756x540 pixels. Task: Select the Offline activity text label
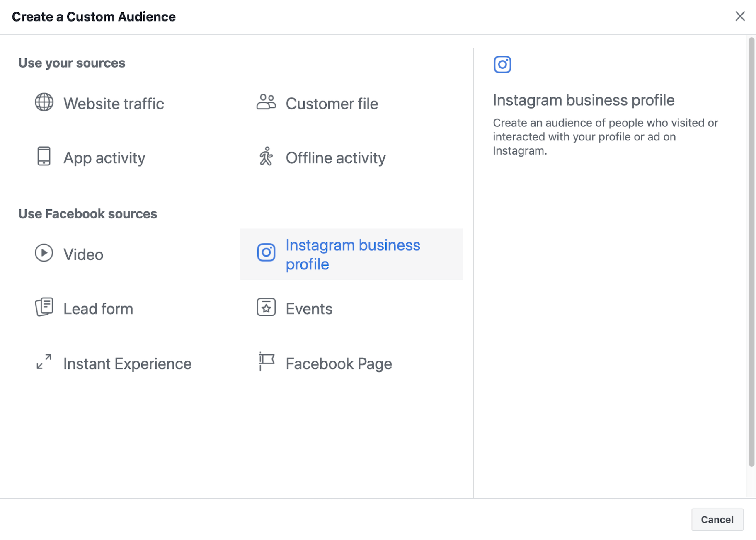coord(335,158)
